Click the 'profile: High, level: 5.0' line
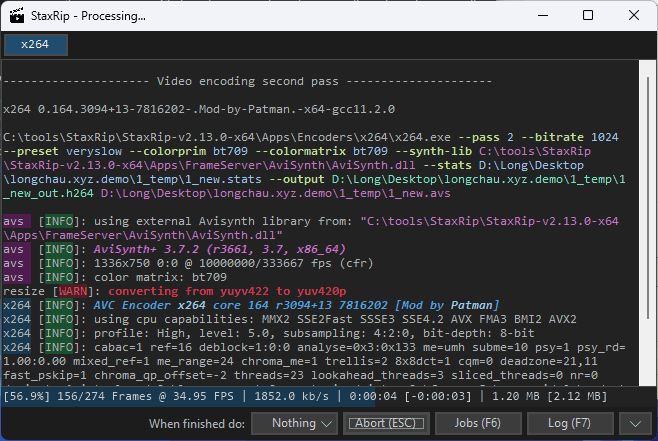Viewport: 658px width, 441px height. click(314, 333)
